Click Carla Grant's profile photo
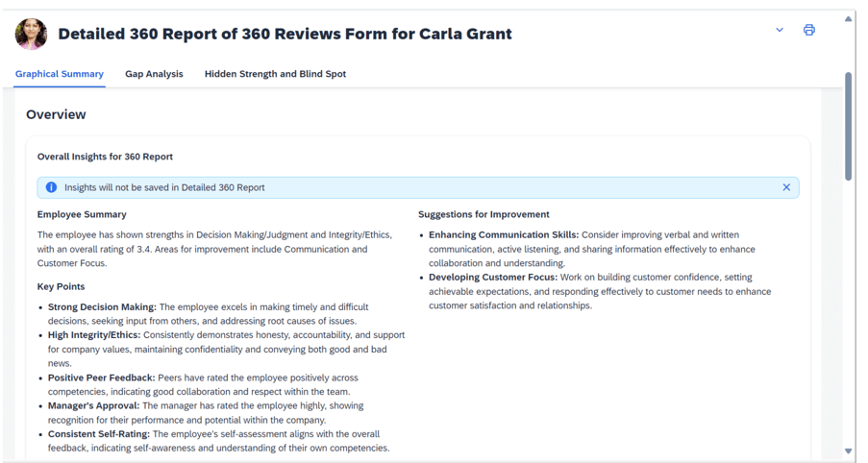This screenshot has width=868, height=463. [31, 34]
